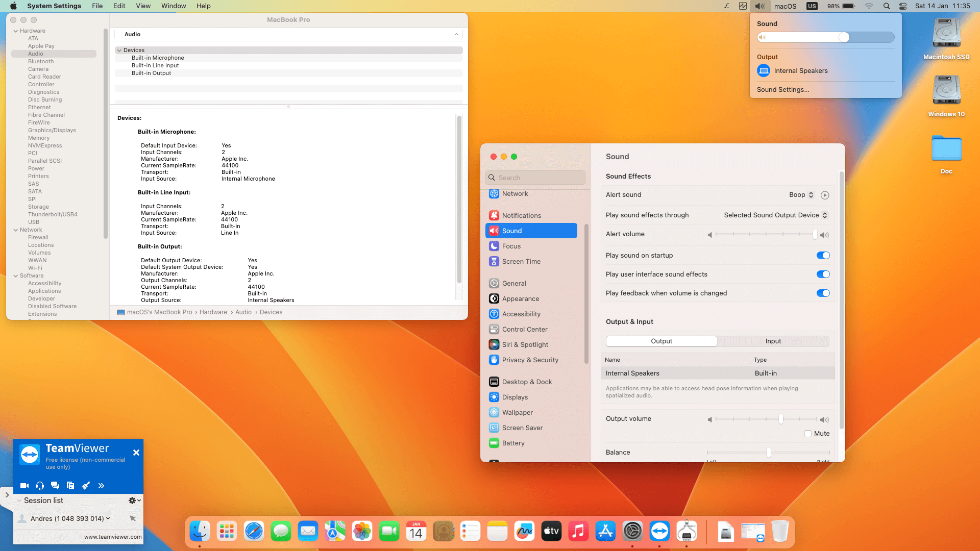980x551 pixels.
Task: Launch Safari from the Dock
Action: point(254,531)
